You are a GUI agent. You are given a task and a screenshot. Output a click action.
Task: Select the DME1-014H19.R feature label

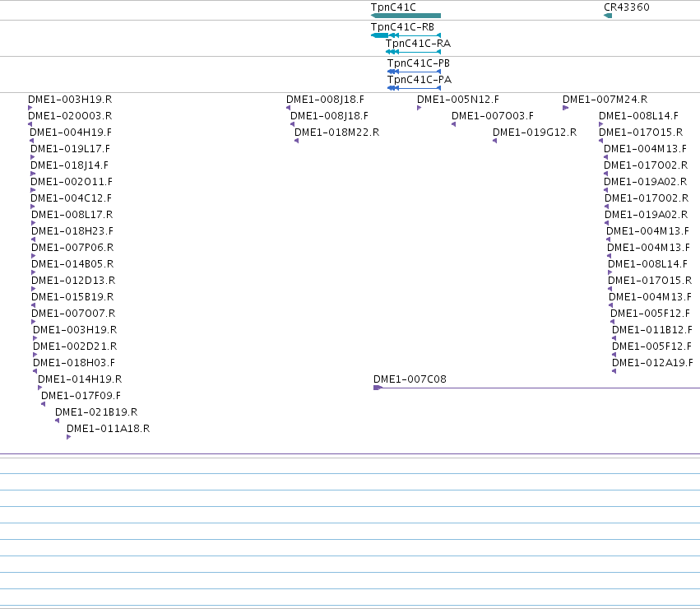tap(80, 379)
